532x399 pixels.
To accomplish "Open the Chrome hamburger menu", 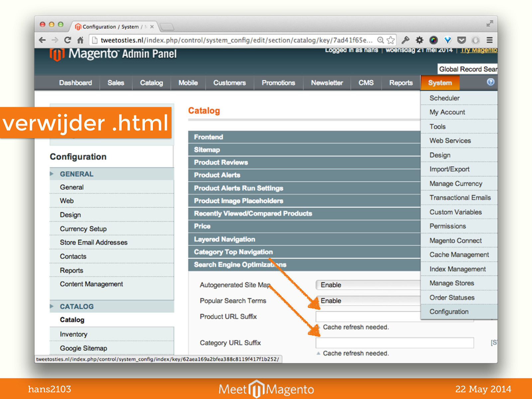I will coord(489,40).
